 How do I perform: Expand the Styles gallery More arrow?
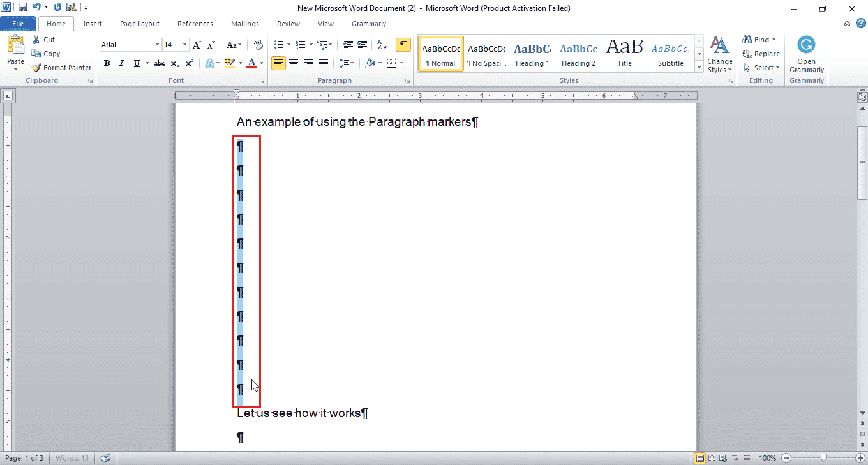pos(700,66)
